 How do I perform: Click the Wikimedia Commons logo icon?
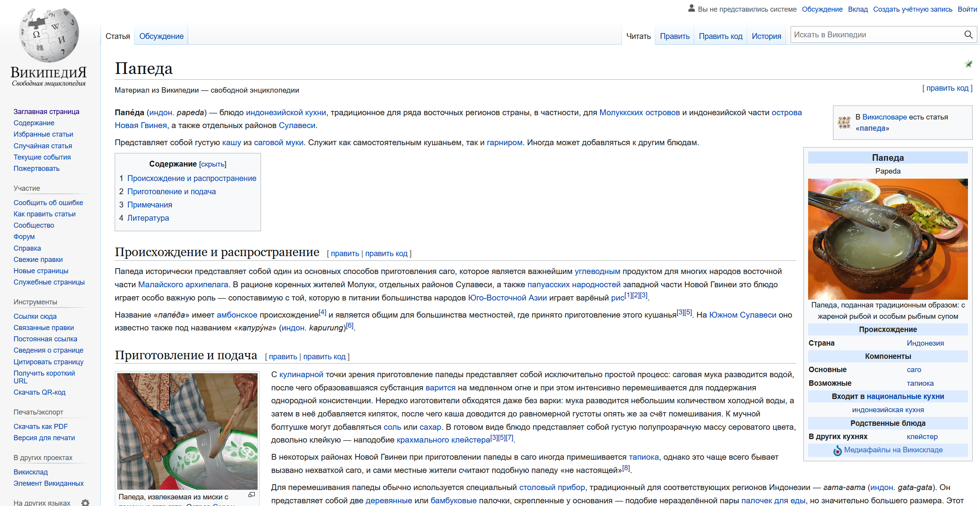(837, 451)
